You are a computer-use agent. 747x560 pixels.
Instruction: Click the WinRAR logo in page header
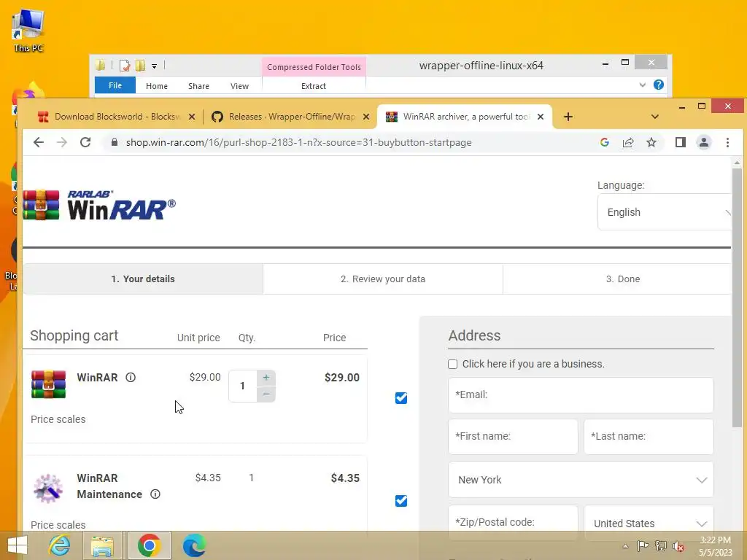coord(99,205)
